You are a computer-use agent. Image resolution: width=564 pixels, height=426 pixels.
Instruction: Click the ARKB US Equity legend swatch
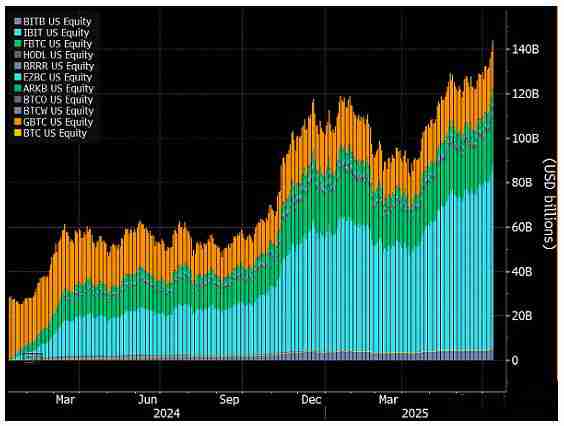[x=18, y=89]
